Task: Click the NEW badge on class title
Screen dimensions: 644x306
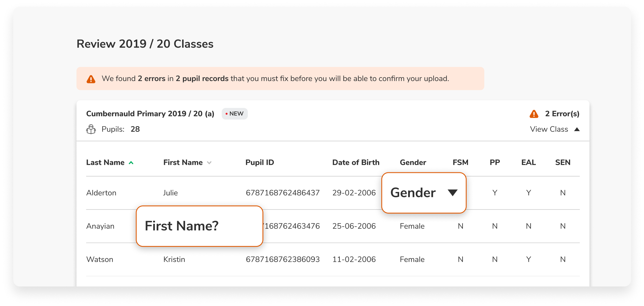Action: (234, 114)
